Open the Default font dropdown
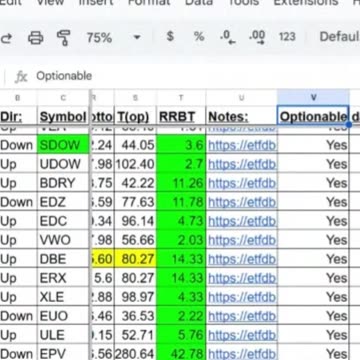360x360 pixels. pos(339,37)
